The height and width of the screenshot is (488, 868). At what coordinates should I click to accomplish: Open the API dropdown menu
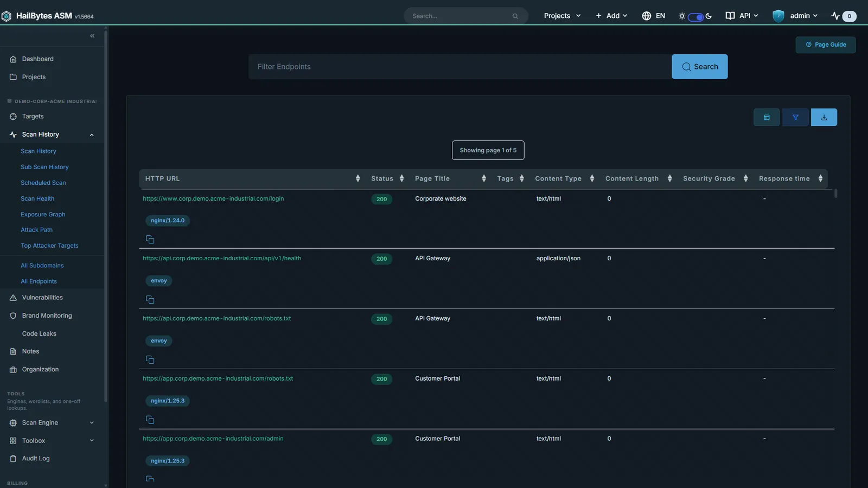click(742, 16)
